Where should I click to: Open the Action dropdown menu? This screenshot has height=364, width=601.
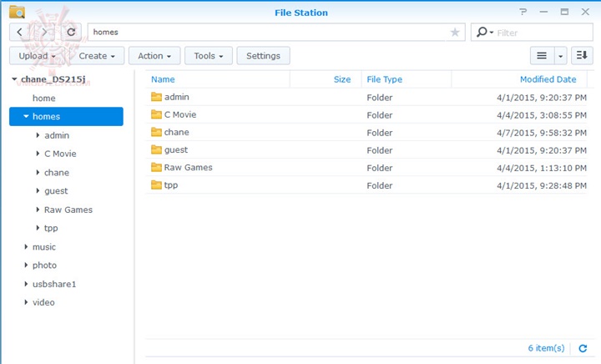pos(154,56)
